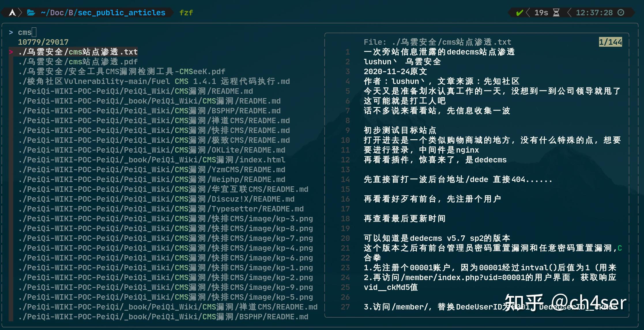Click preview line 9 初步测试目标站点
This screenshot has height=330, width=644.
point(400,130)
